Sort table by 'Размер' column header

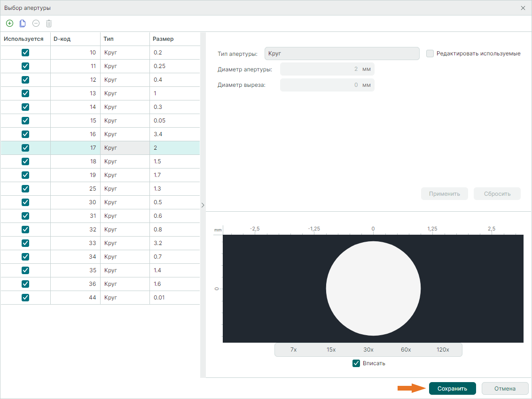[174, 39]
